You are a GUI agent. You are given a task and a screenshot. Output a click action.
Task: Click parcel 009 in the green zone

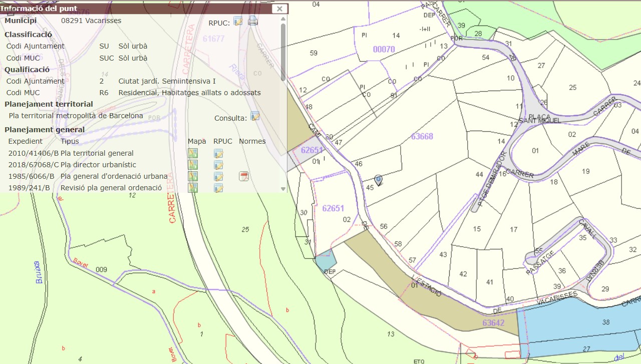(102, 269)
